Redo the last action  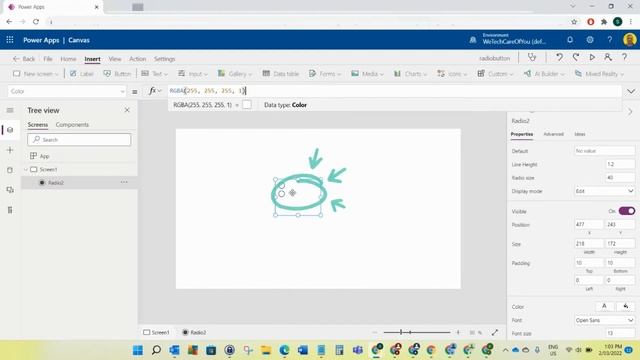click(x=576, y=58)
